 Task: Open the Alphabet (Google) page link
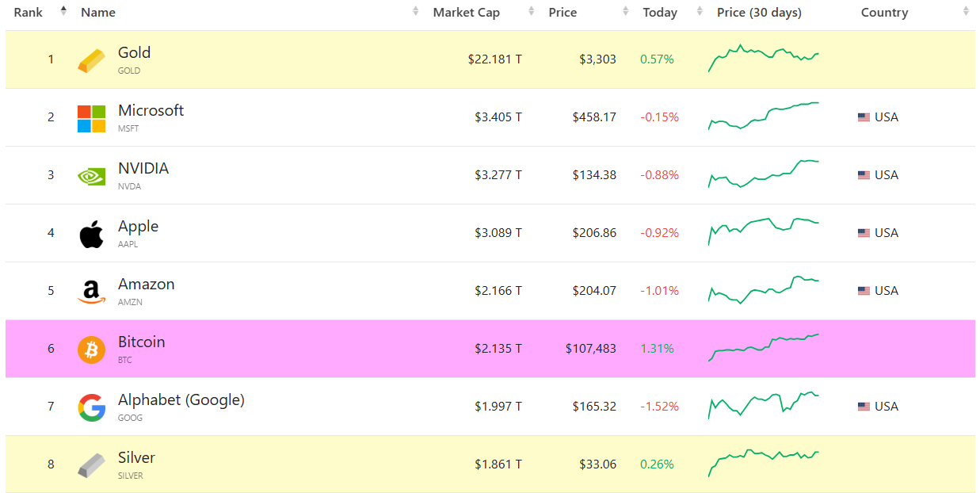(x=181, y=399)
